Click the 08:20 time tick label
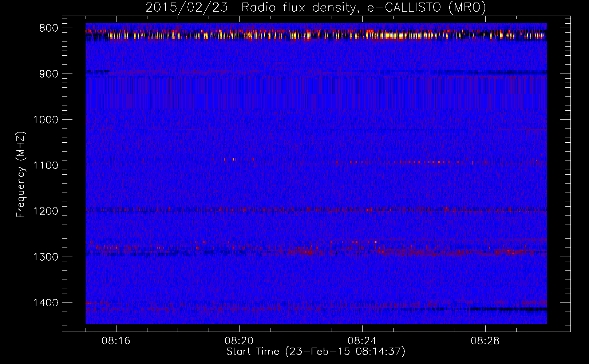Viewport: 589px width, 364px height. (239, 341)
